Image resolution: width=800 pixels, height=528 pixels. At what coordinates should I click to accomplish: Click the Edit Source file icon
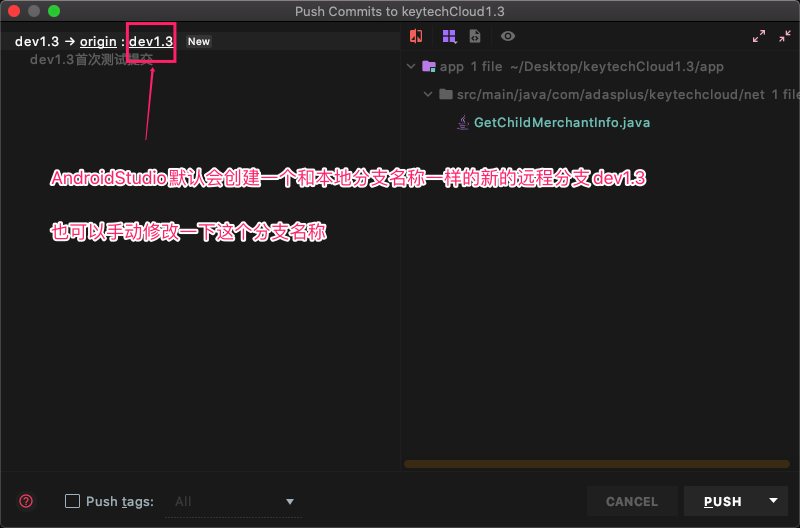pyautogui.click(x=475, y=36)
